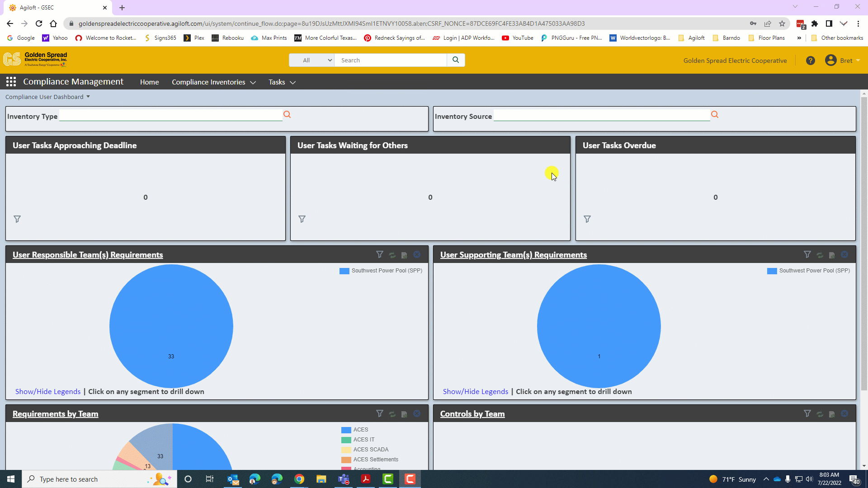Click the filter icon on User Tasks Approaching Deadline
Screen dimensions: 868x488
[x=17, y=219]
